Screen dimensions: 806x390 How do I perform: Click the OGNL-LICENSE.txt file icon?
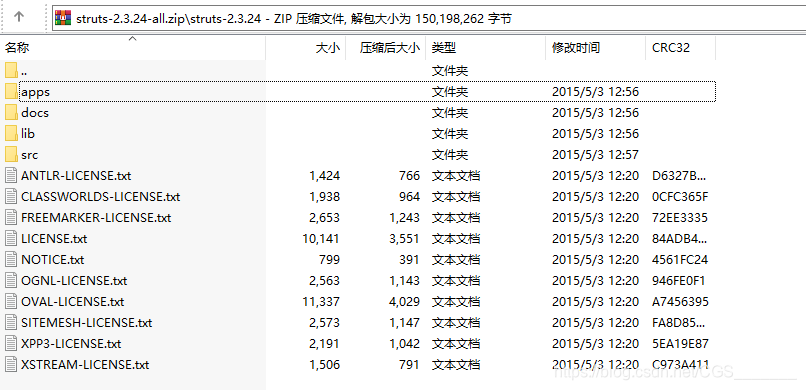pyautogui.click(x=11, y=281)
